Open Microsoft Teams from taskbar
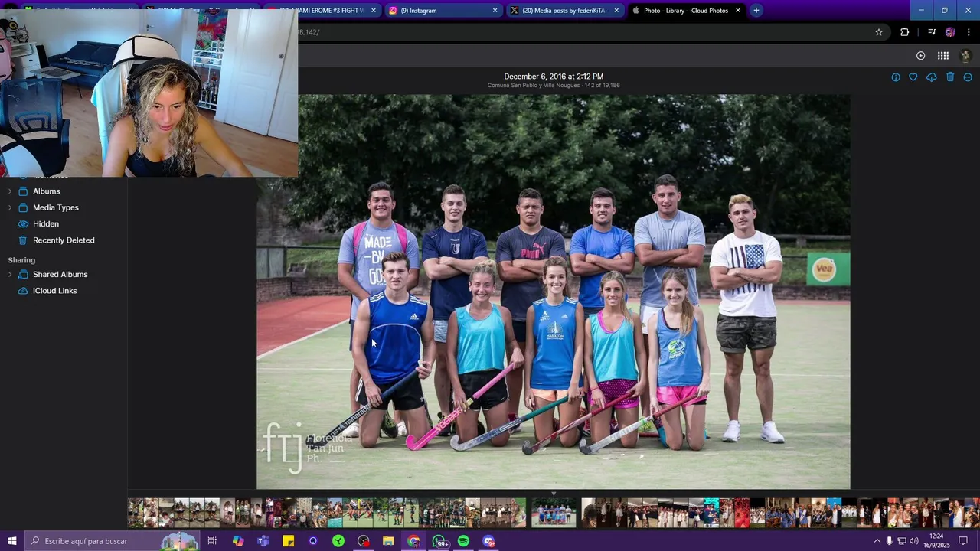Image resolution: width=980 pixels, height=551 pixels. [263, 541]
